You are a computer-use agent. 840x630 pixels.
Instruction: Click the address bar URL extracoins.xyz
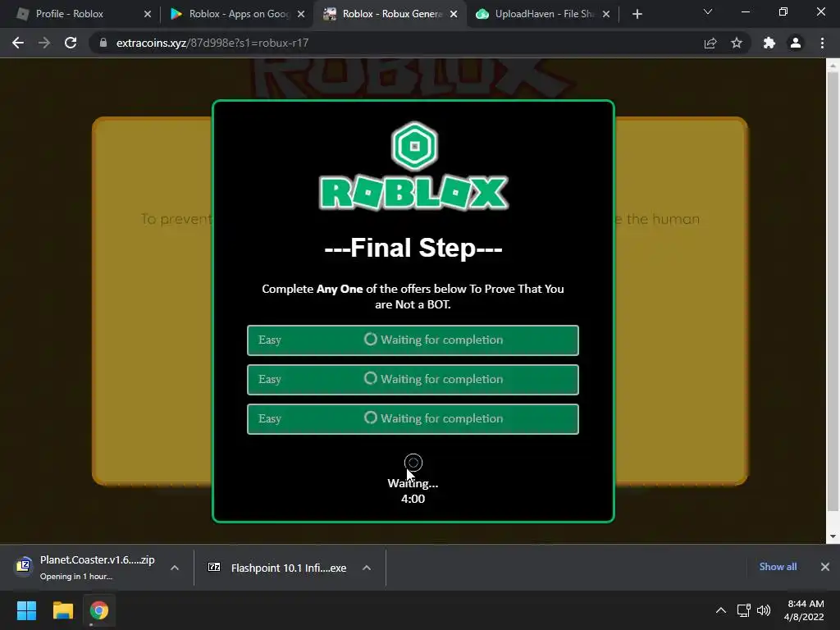point(212,43)
